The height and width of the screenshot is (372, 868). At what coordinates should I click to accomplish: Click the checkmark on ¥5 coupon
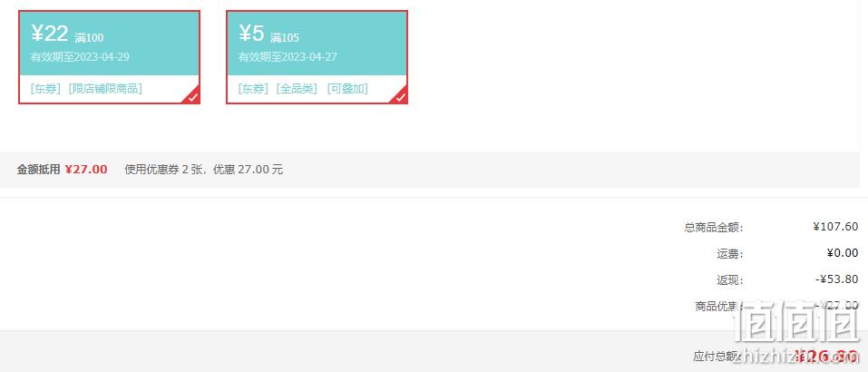(399, 96)
